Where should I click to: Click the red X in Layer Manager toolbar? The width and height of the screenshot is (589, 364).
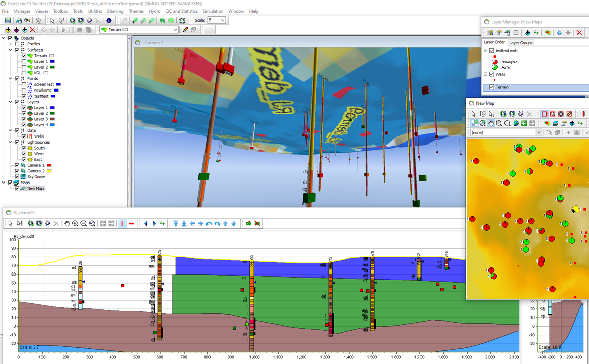click(579, 33)
